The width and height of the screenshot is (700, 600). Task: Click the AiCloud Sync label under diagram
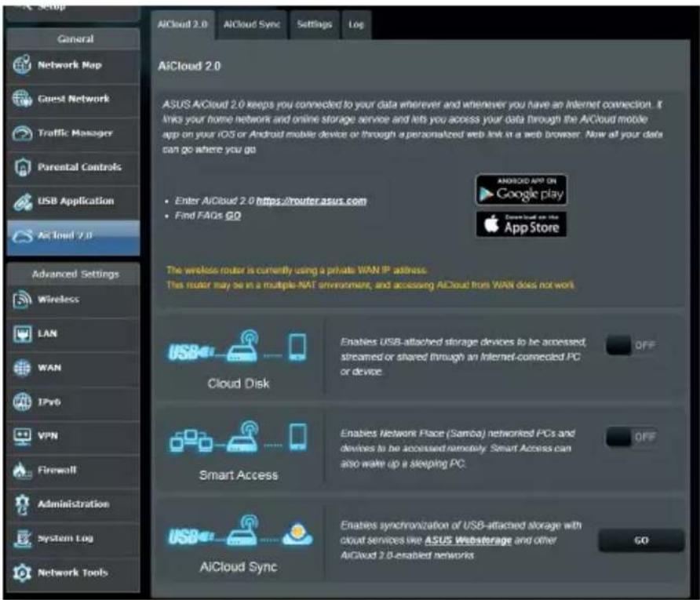pyautogui.click(x=239, y=567)
